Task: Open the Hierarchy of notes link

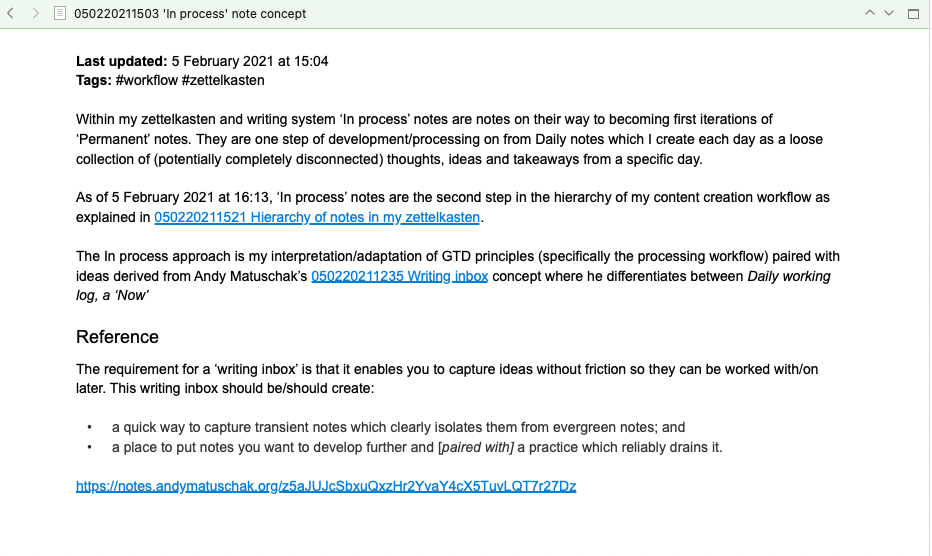Action: 317,218
